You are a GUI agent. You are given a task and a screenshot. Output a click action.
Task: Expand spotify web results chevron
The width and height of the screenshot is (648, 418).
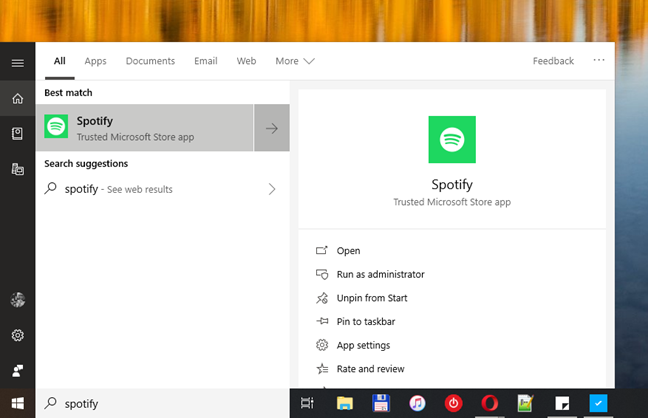(x=272, y=189)
